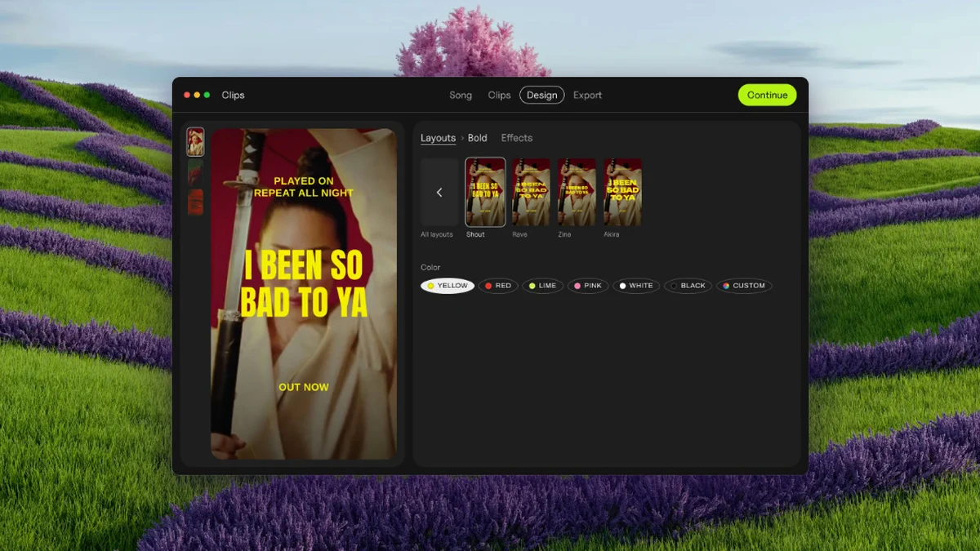Click the 'I BEEN SO BAD TO YA' preview text

(x=304, y=284)
